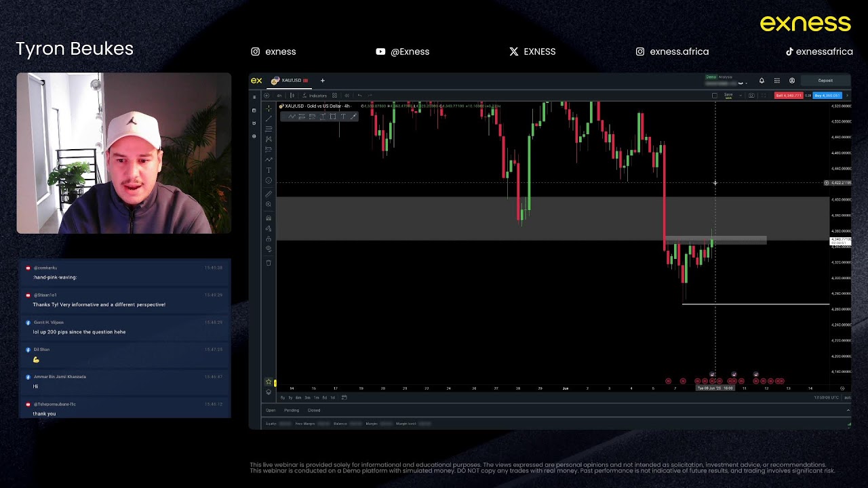Toggle stay in drawing mode

click(x=269, y=228)
